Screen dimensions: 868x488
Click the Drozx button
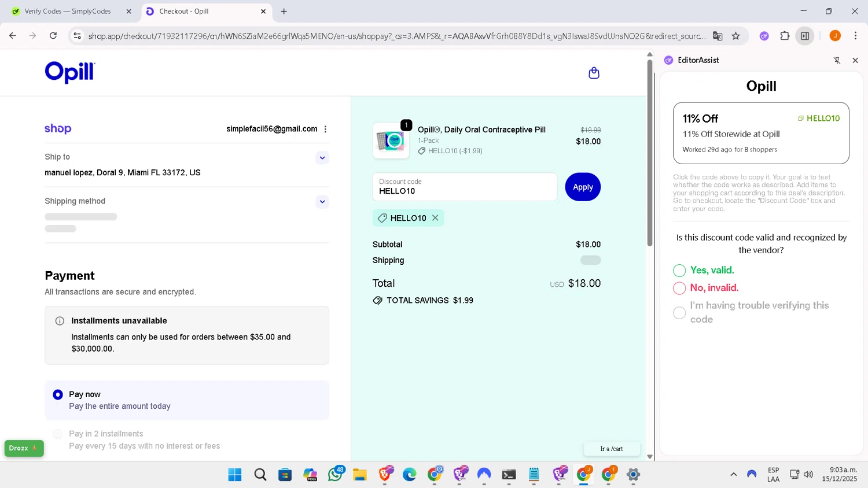(24, 448)
